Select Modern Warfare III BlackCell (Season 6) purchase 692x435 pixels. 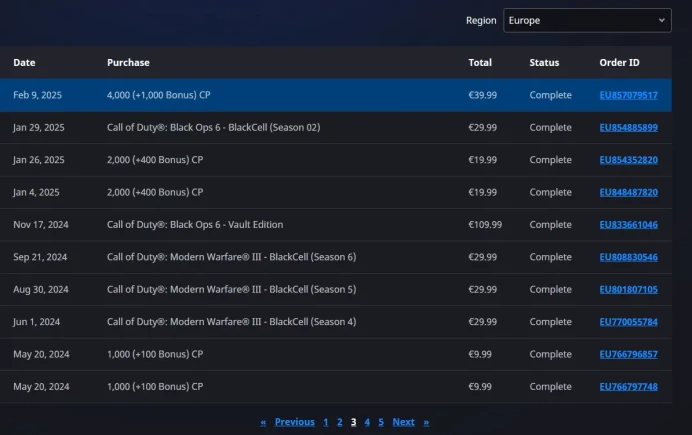click(x=231, y=257)
